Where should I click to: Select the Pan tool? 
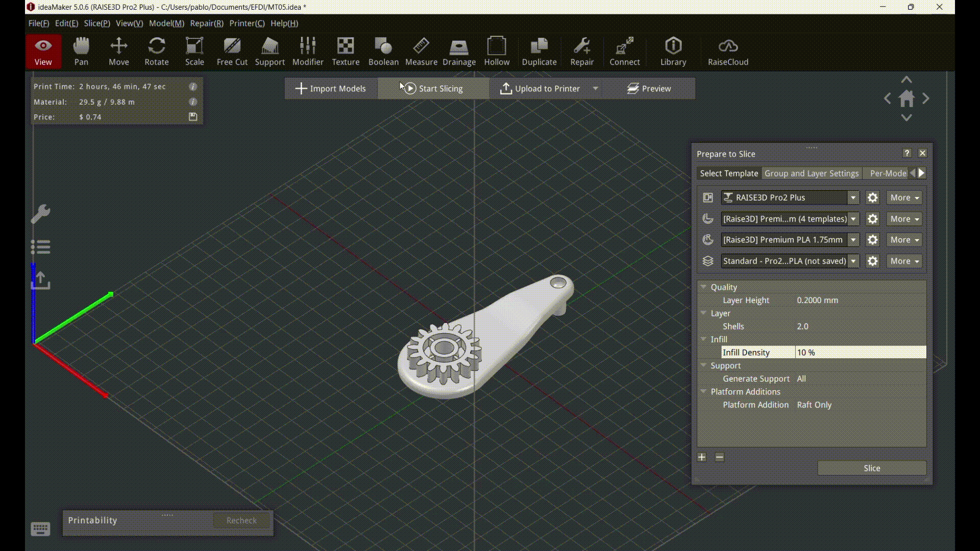click(81, 51)
